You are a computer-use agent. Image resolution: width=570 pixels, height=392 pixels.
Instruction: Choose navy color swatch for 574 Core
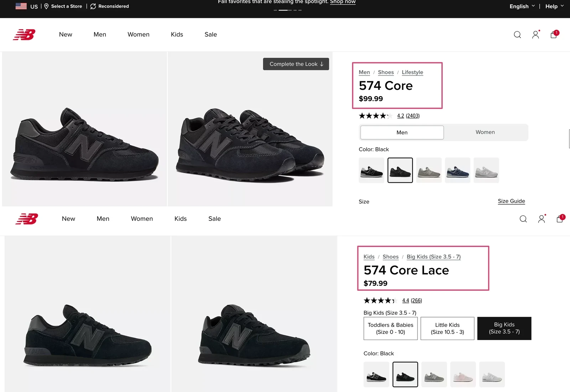[457, 170]
